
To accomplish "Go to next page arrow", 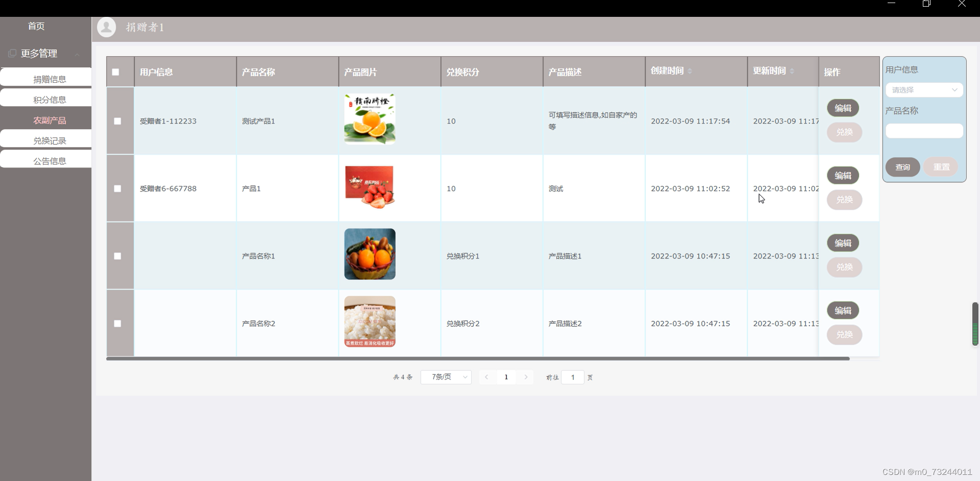I will (x=526, y=377).
